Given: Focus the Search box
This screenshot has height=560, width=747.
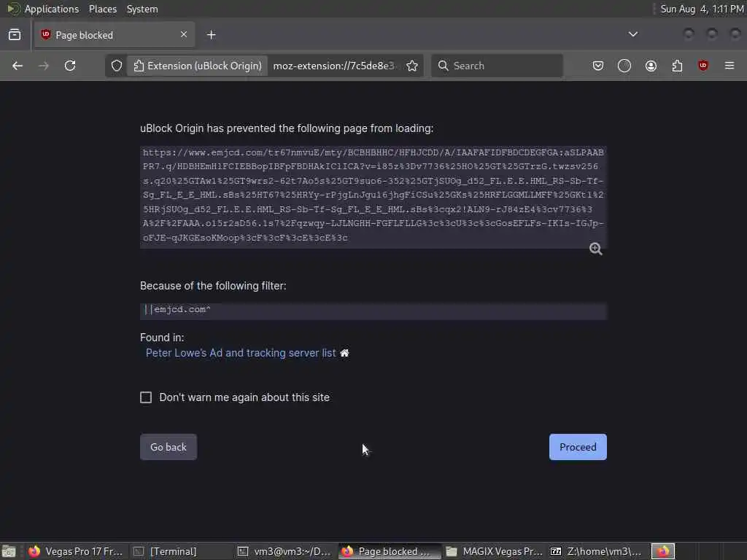Looking at the screenshot, I should coord(497,66).
